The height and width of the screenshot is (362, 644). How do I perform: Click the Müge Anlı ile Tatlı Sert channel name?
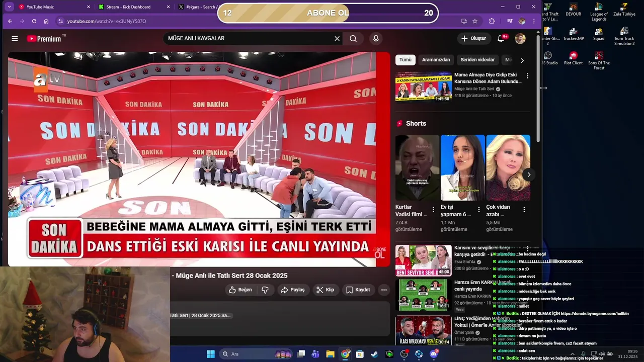474,89
